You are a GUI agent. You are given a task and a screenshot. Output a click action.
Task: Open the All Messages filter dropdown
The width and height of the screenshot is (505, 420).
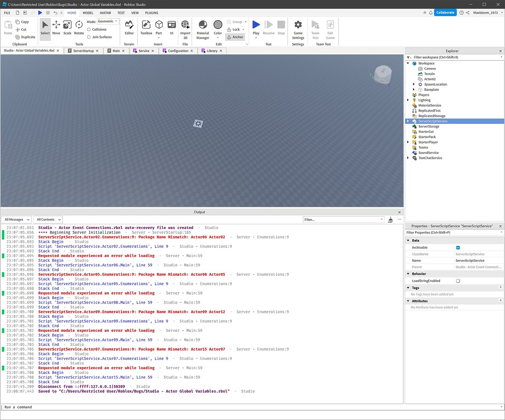click(16, 219)
